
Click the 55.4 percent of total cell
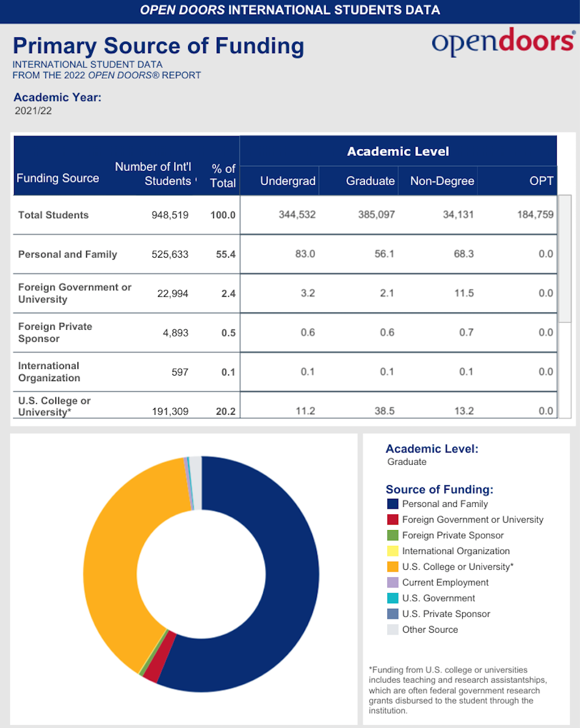click(225, 255)
